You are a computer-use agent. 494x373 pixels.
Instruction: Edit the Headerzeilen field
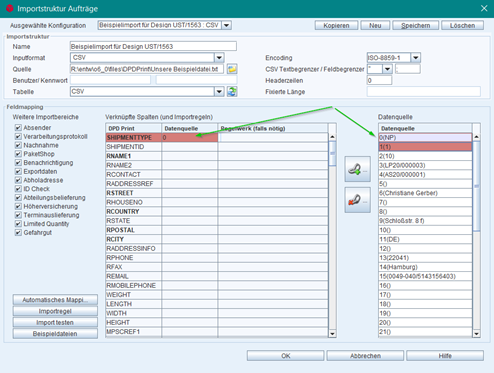[x=379, y=80]
